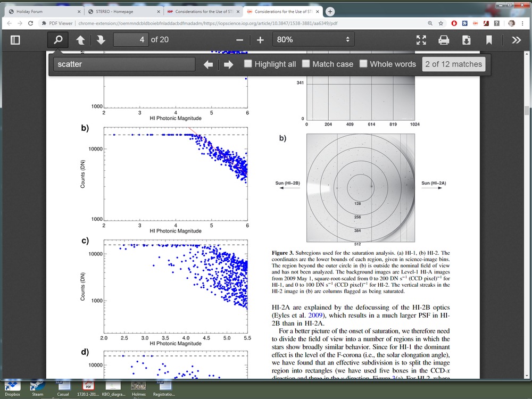Viewport: 532px width, 399px height.
Task: Click the magnifier find-in-document icon
Action: point(58,40)
